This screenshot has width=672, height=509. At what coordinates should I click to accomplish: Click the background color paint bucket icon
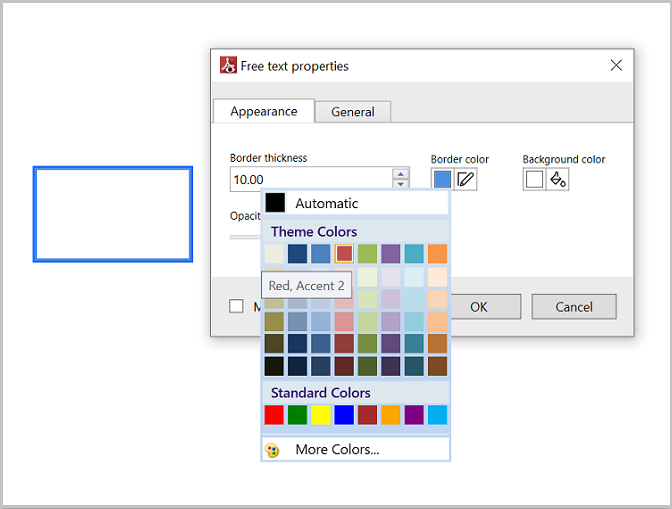[558, 179]
